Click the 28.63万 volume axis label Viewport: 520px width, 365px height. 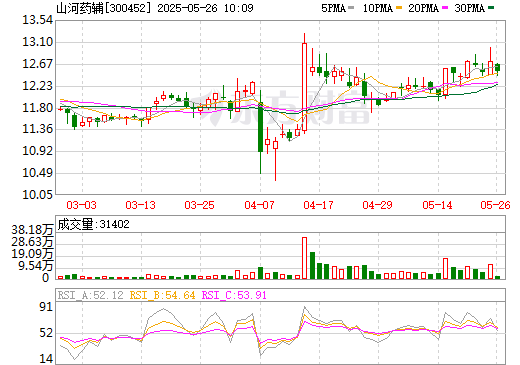pyautogui.click(x=32, y=242)
